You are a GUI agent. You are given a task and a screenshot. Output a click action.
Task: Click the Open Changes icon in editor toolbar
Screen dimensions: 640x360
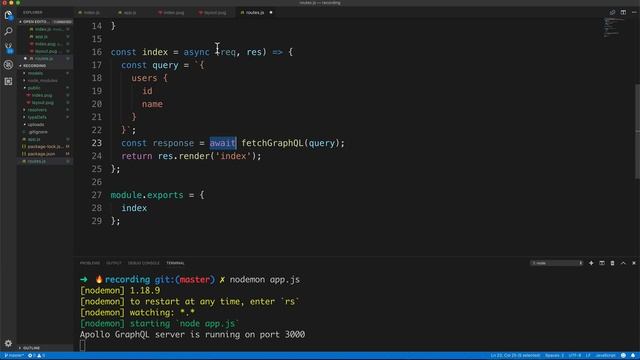(612, 12)
